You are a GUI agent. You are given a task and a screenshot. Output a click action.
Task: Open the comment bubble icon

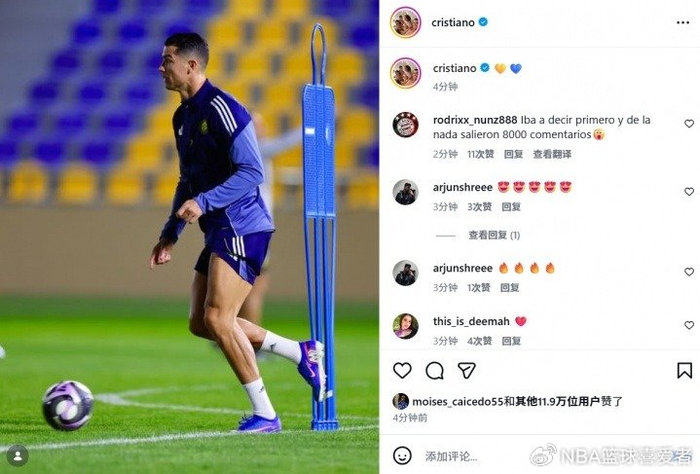click(x=434, y=370)
